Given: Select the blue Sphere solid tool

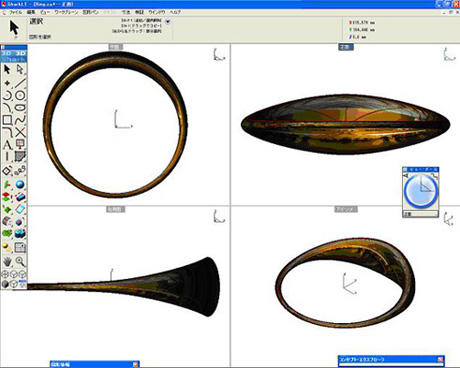Looking at the screenshot, I should [x=20, y=184].
